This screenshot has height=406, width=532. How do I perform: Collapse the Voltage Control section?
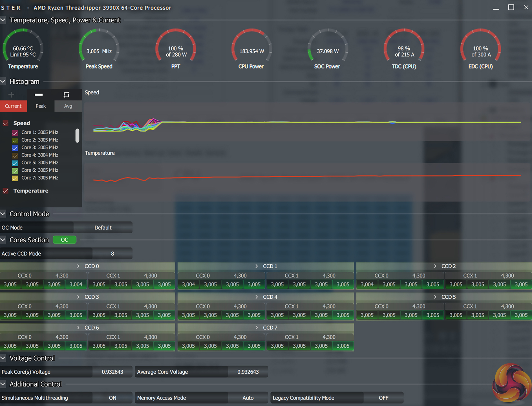point(3,358)
